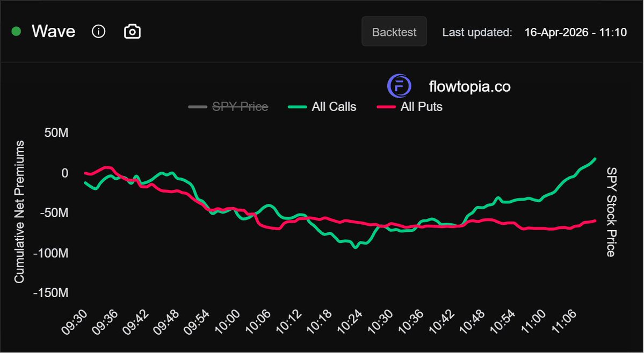Capture chart image via camera icon
This screenshot has height=353, width=644.
point(132,31)
